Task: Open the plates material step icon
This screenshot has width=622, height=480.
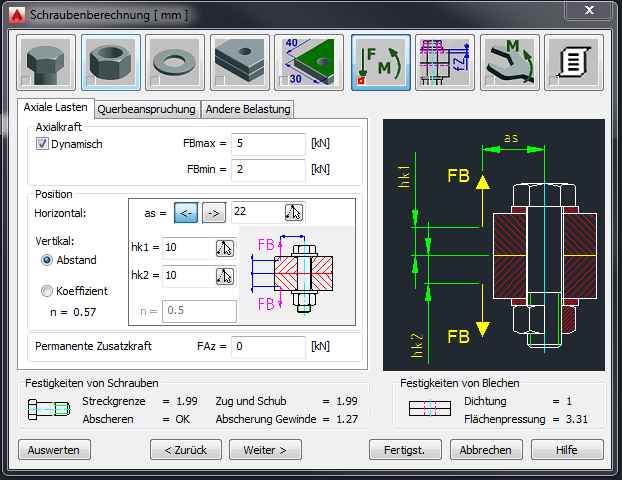Action: (240, 63)
